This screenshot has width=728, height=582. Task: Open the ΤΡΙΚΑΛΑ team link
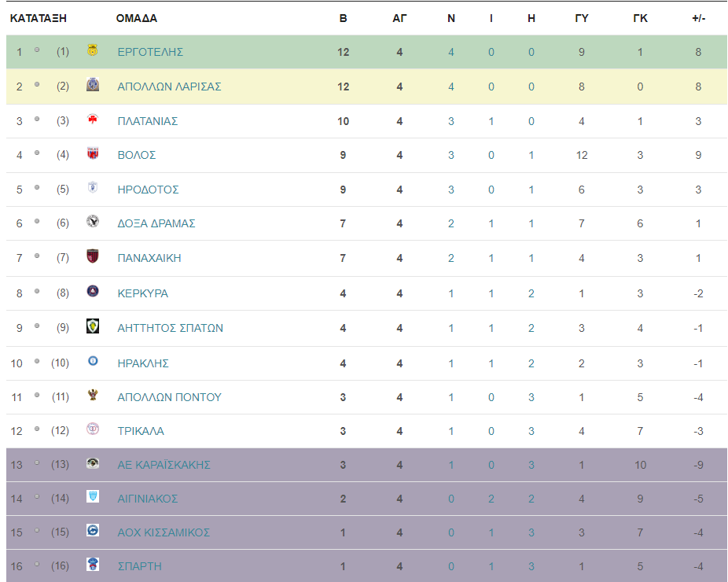141,431
